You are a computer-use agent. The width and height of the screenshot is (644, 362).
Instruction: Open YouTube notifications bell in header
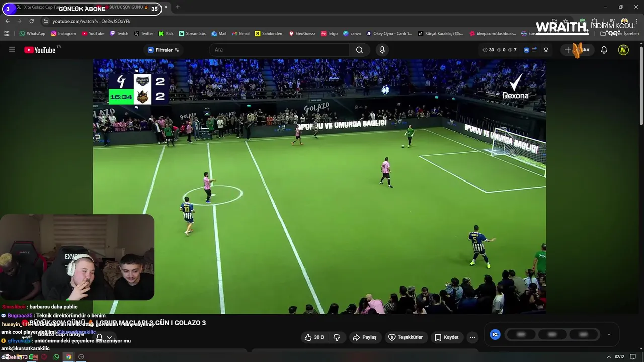[x=604, y=50]
